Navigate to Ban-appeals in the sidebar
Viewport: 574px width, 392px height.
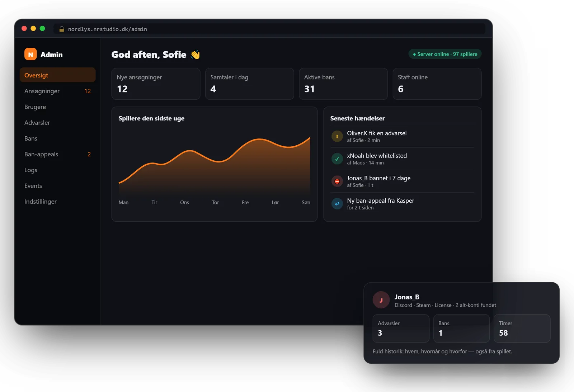pos(57,154)
